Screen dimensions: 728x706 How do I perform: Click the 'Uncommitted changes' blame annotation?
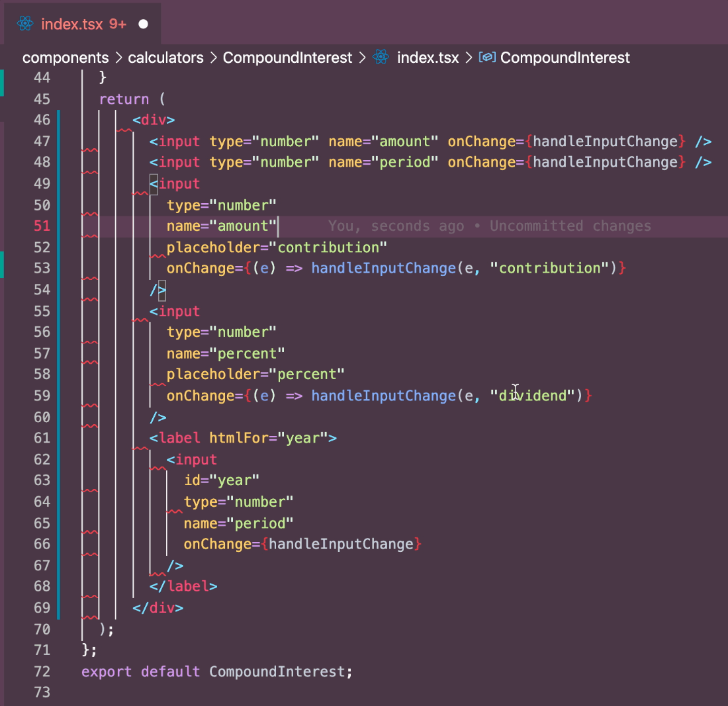570,226
